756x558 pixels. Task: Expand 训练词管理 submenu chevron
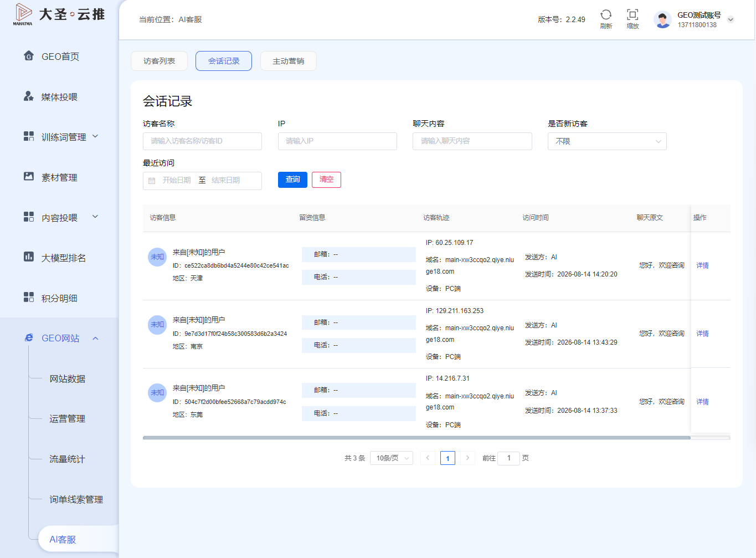[95, 136]
